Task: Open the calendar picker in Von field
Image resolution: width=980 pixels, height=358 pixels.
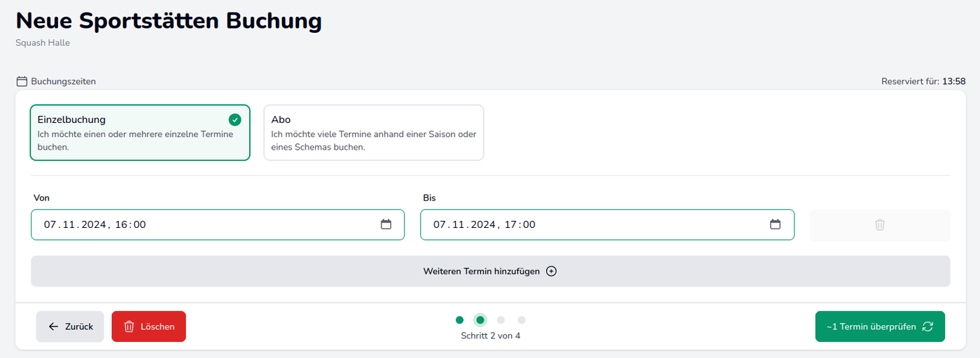Action: (x=386, y=224)
